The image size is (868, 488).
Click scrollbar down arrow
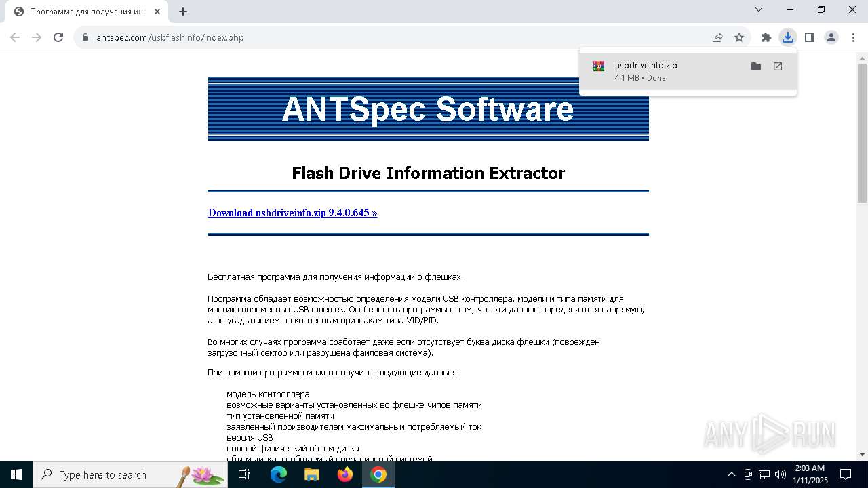tap(862, 455)
